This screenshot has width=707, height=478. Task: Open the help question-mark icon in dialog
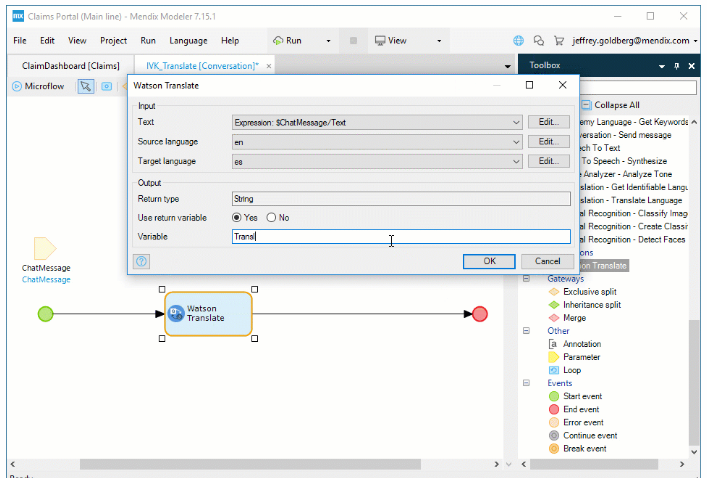(x=142, y=261)
